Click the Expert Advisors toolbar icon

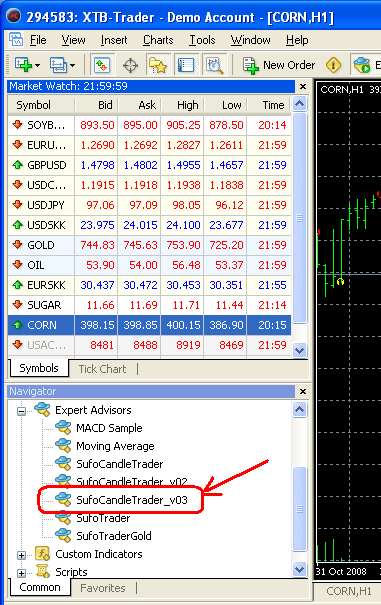coord(361,65)
